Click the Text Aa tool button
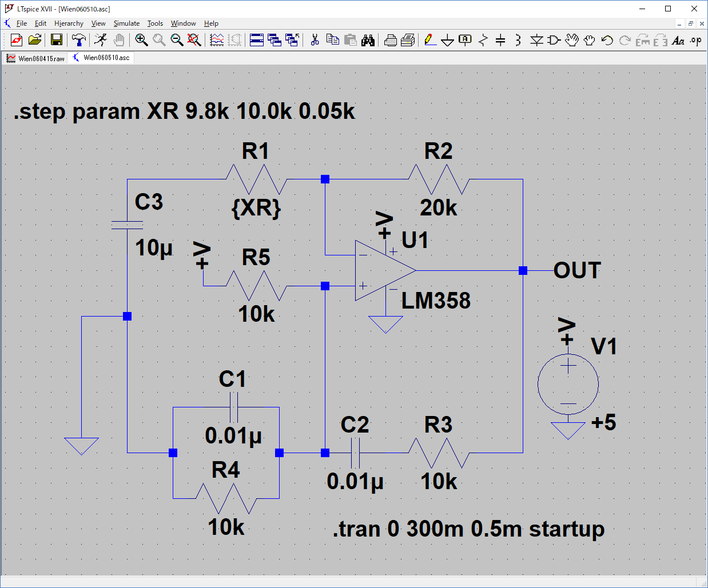The image size is (708, 588). (x=678, y=40)
